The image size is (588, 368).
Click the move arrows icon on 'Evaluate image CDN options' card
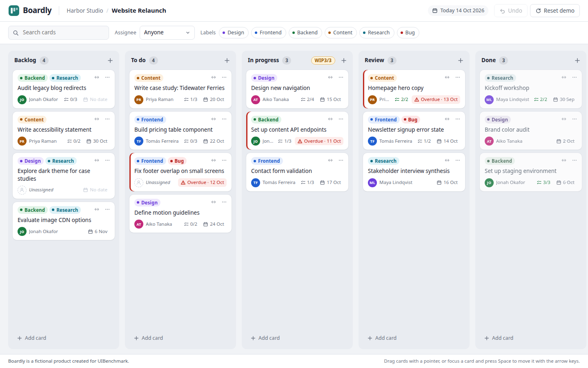click(x=97, y=209)
